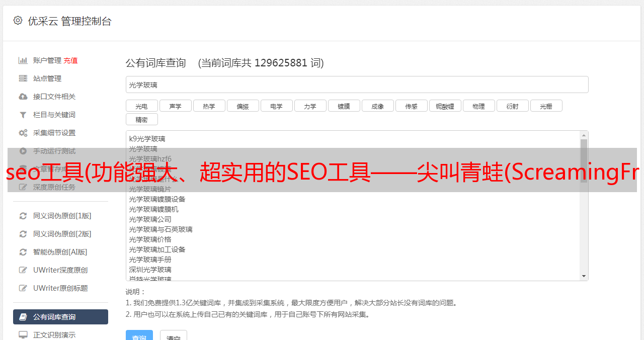Click the filter icon for 栏目与关键词
644x340 pixels.
coord(23,115)
